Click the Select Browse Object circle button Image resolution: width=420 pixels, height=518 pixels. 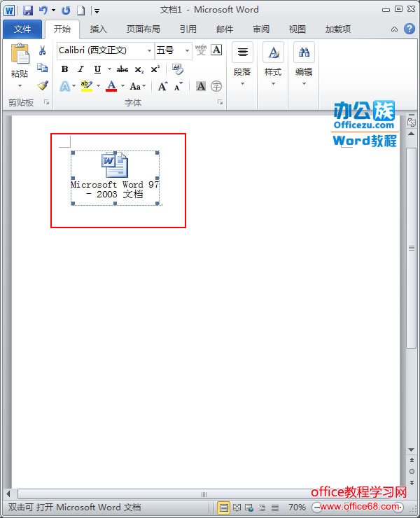pos(412,471)
